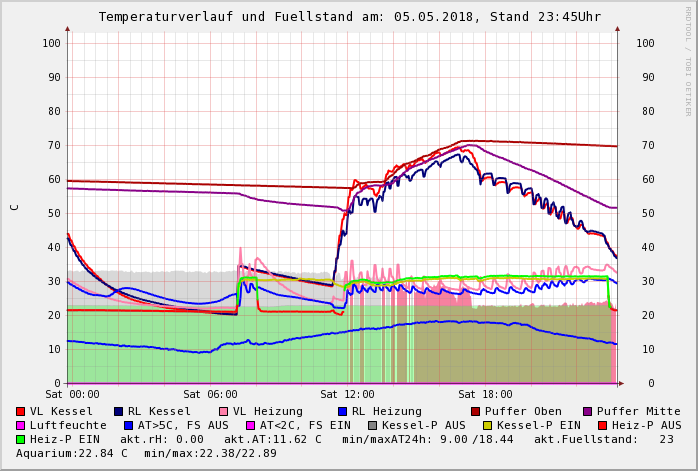Click the magenta Luftfeuchte legend swatch
Screen dimensions: 698x471
tap(21, 425)
